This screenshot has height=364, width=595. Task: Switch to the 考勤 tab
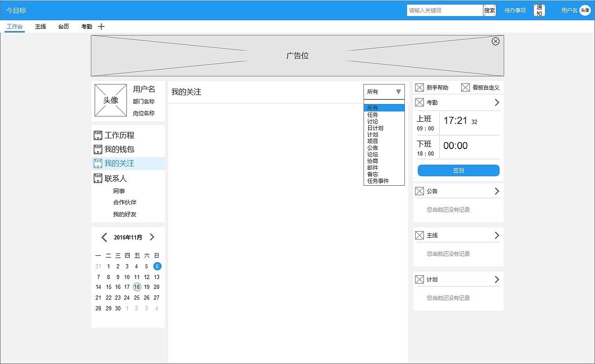point(87,26)
